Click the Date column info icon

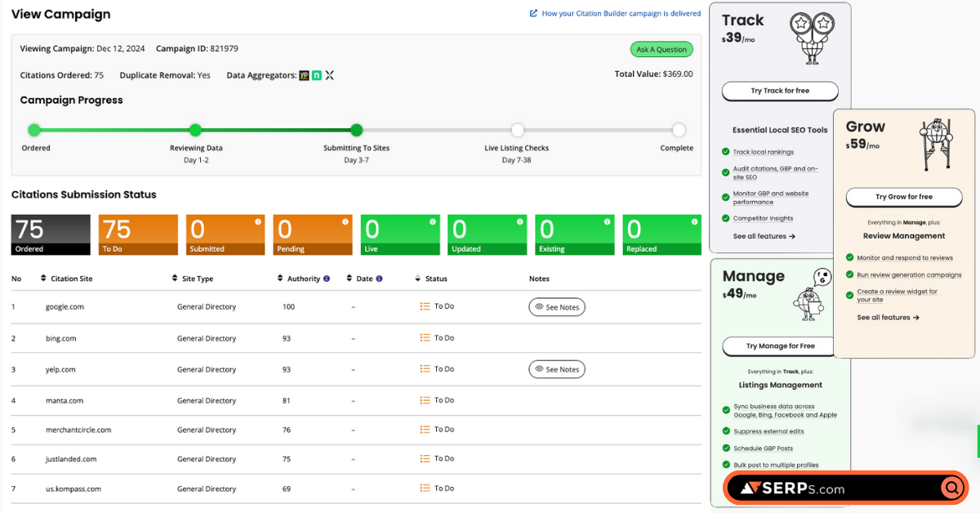tap(379, 279)
